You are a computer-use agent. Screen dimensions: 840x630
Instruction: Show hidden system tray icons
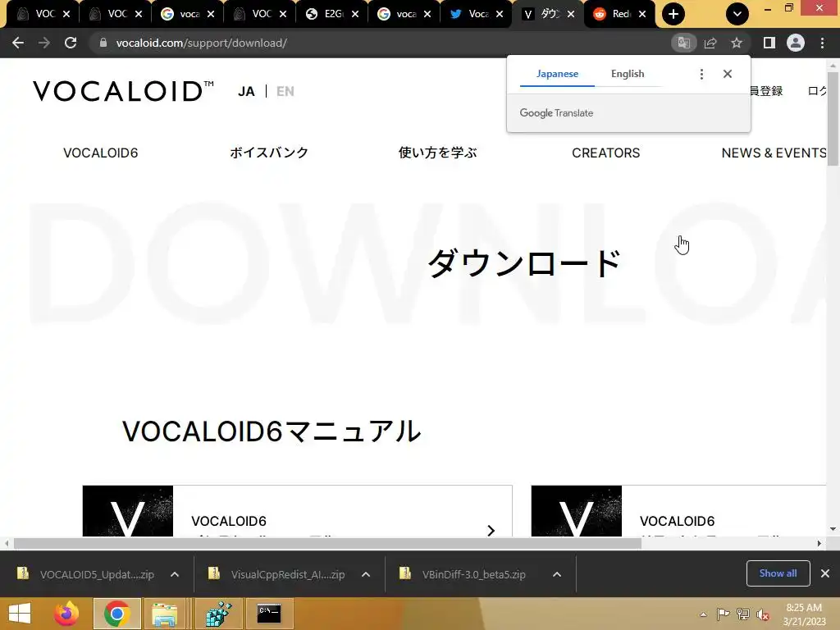coord(703,614)
